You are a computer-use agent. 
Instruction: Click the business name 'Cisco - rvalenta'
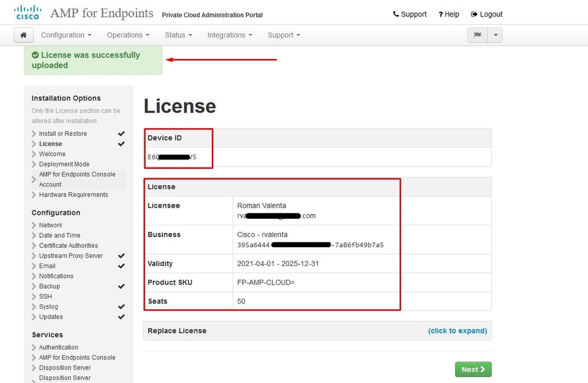262,235
